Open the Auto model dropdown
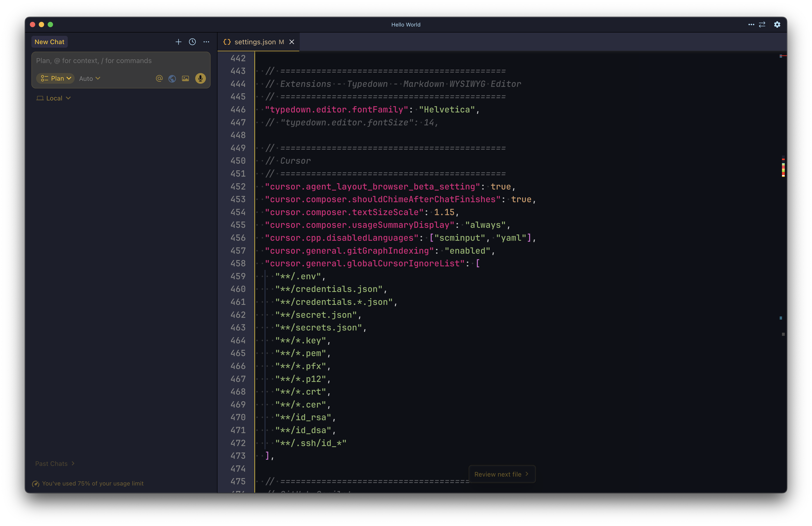The width and height of the screenshot is (812, 526). tap(89, 78)
